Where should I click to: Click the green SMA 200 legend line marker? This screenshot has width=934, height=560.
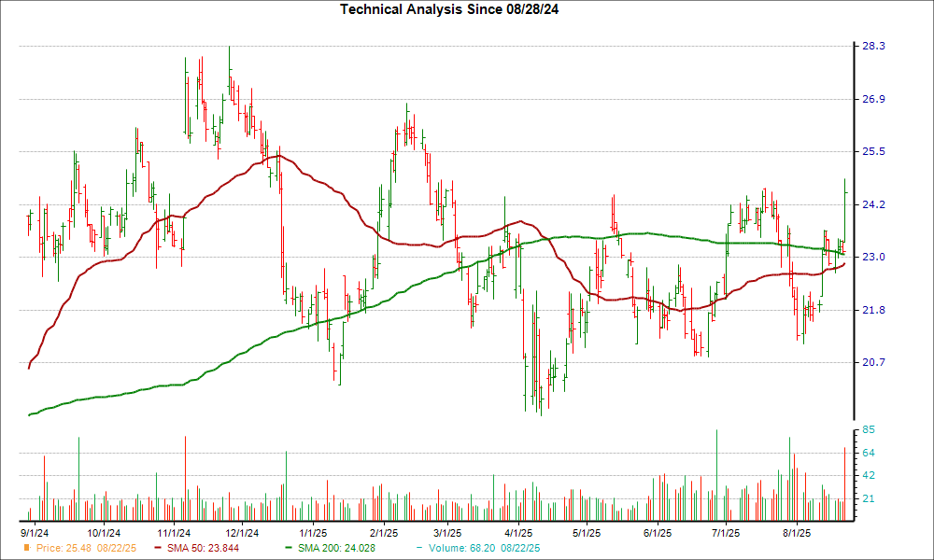pos(290,548)
